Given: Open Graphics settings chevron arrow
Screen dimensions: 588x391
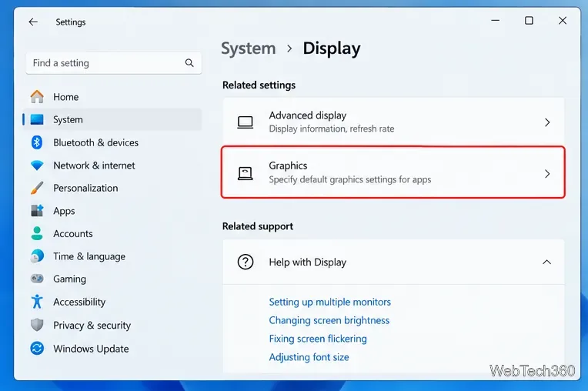Looking at the screenshot, I should click(x=547, y=174).
